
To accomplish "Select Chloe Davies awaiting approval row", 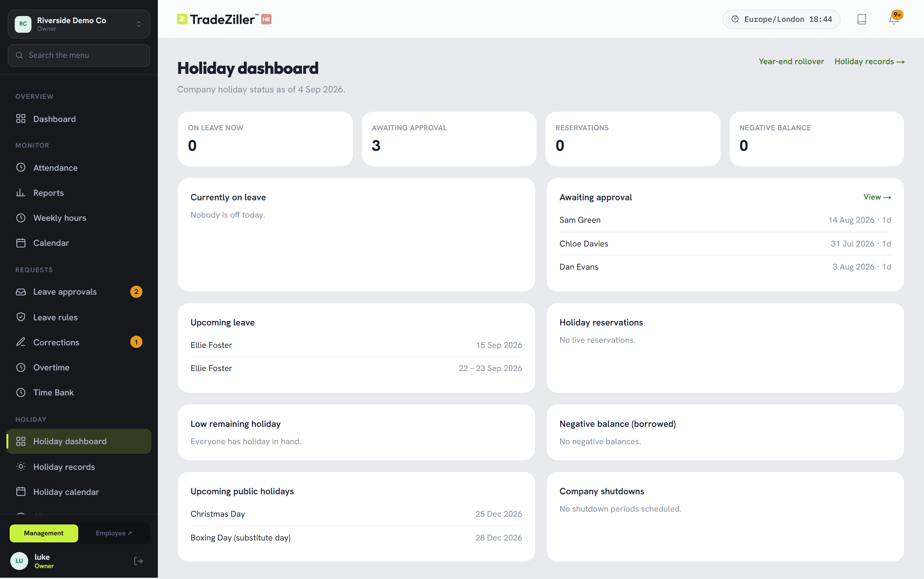I will point(725,244).
